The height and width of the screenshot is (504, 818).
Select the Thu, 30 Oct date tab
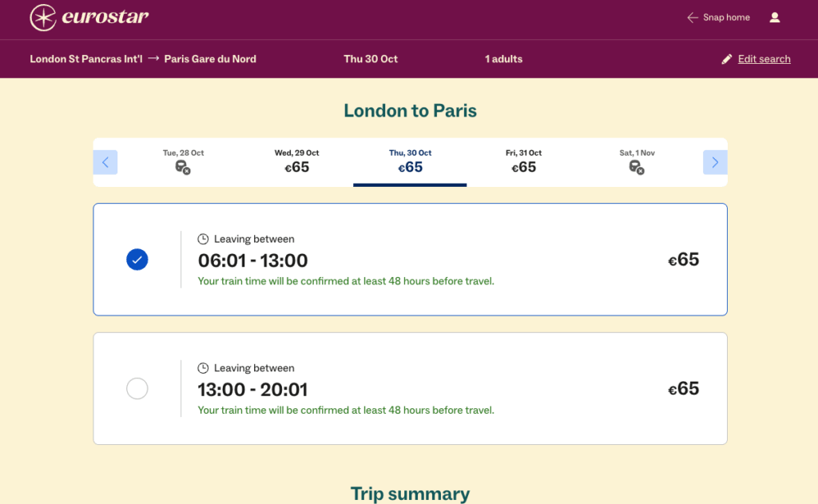[410, 161]
